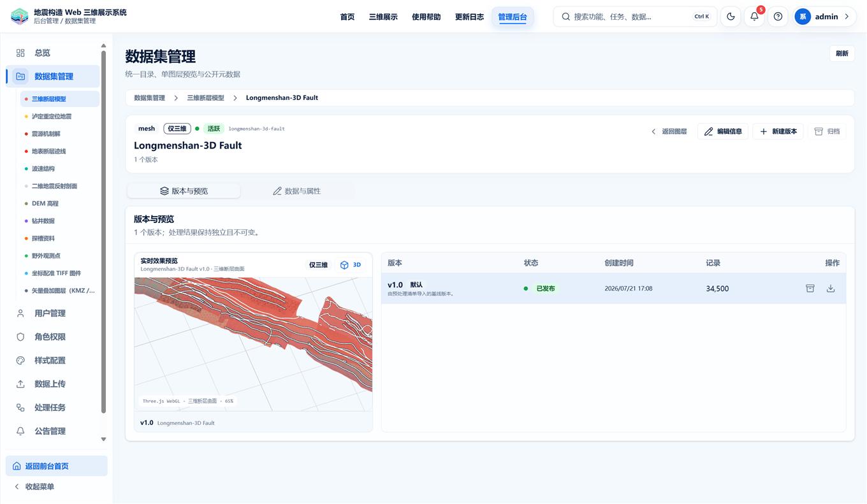This screenshot has height=504, width=867.
Task: Click the 刷新 button
Action: point(841,54)
